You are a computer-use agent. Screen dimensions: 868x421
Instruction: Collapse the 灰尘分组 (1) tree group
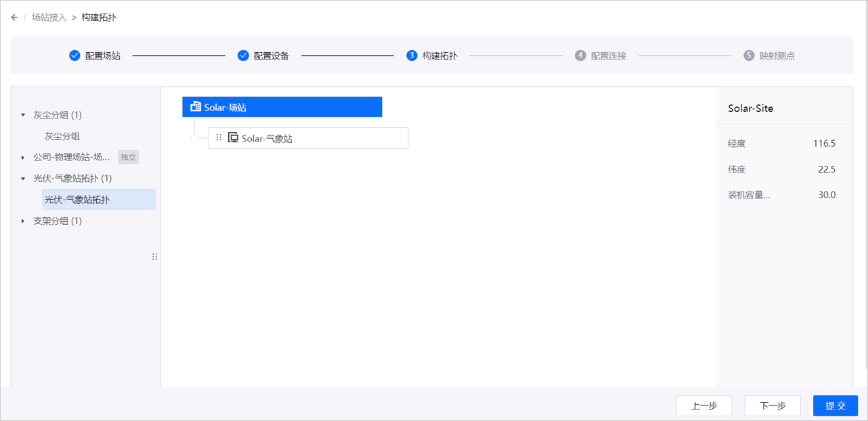click(x=23, y=115)
